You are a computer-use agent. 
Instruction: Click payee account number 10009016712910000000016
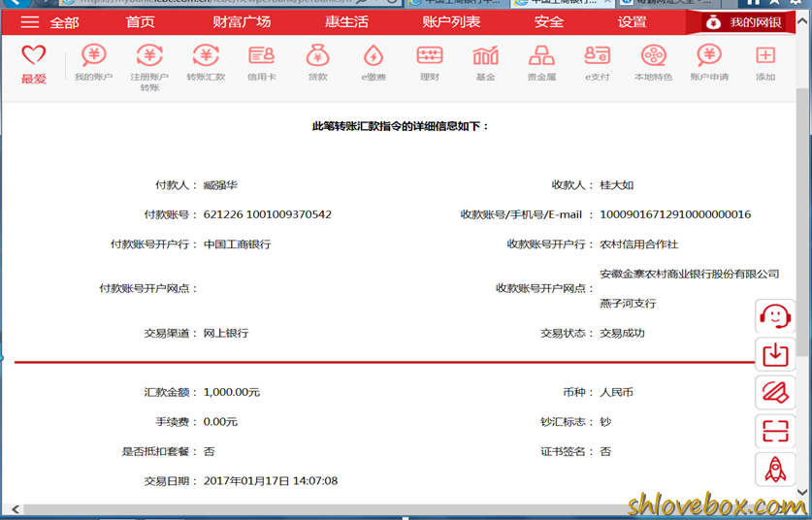(x=675, y=214)
